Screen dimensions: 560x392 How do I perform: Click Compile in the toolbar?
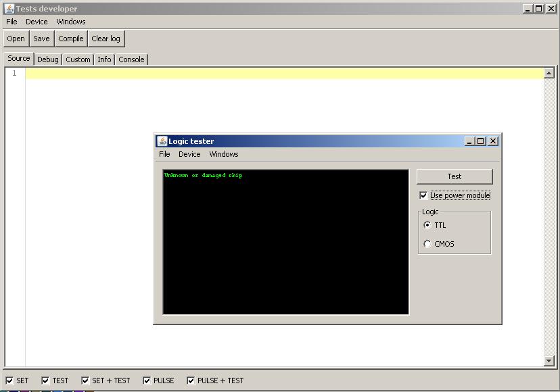pyautogui.click(x=71, y=39)
